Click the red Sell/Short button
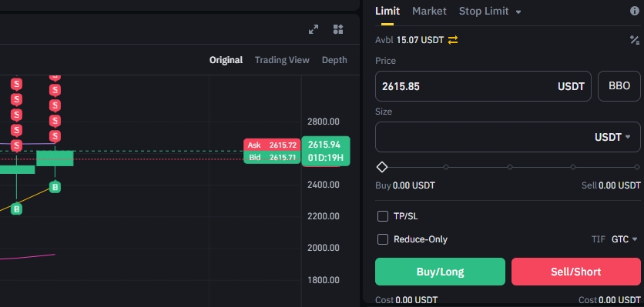This screenshot has width=644, height=307. click(575, 272)
